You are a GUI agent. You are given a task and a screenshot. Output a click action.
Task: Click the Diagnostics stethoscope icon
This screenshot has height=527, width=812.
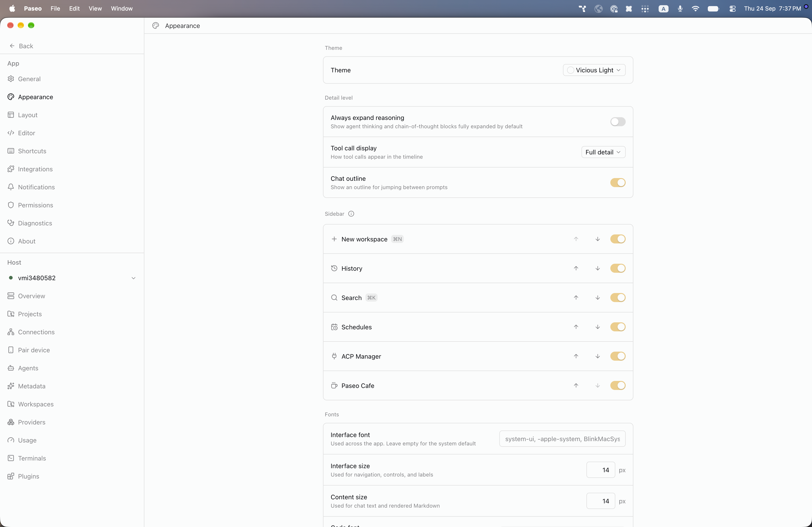tap(11, 223)
